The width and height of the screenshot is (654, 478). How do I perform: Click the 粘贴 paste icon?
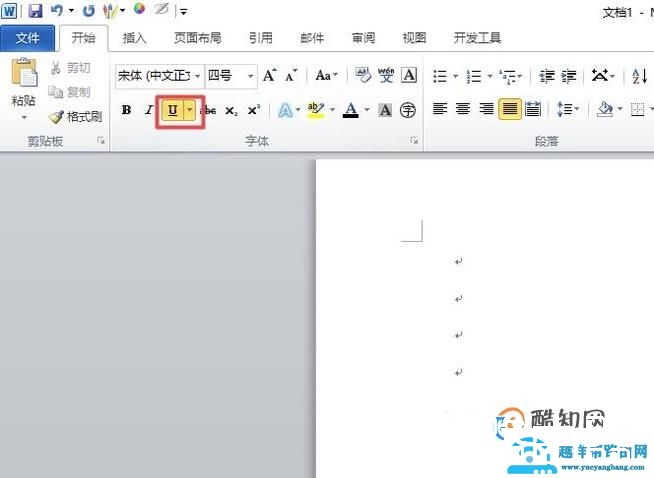pyautogui.click(x=24, y=73)
